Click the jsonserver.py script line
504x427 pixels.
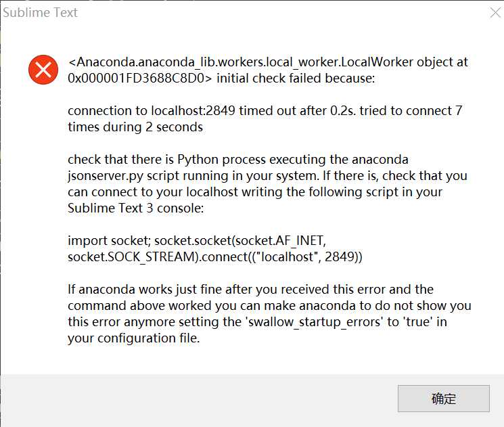click(x=267, y=176)
